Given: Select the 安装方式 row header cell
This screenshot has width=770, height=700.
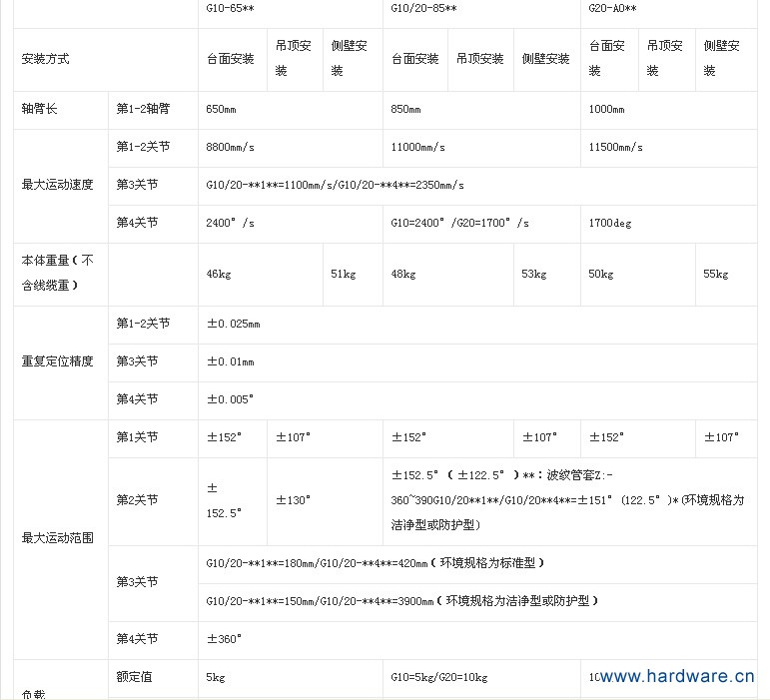Looking at the screenshot, I should (46, 59).
